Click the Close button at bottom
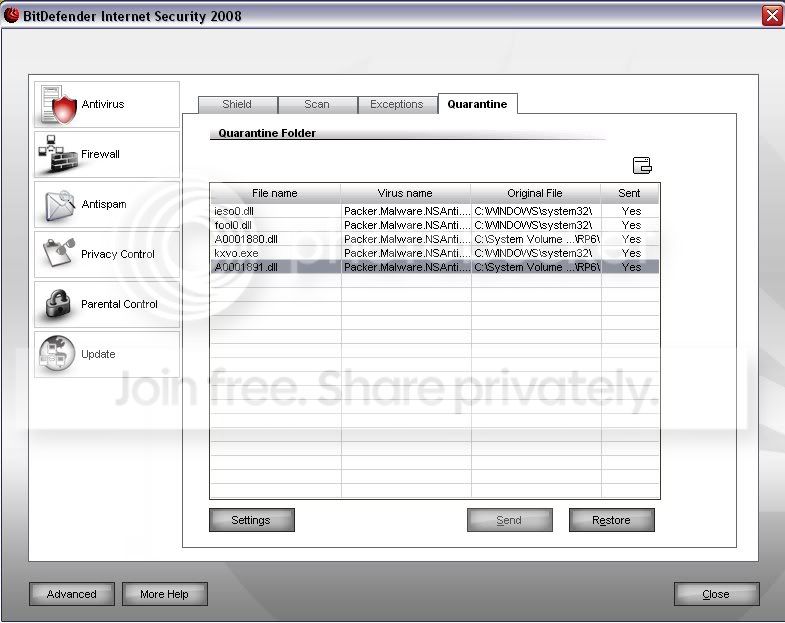Viewport: 785px width, 623px height. pos(716,594)
